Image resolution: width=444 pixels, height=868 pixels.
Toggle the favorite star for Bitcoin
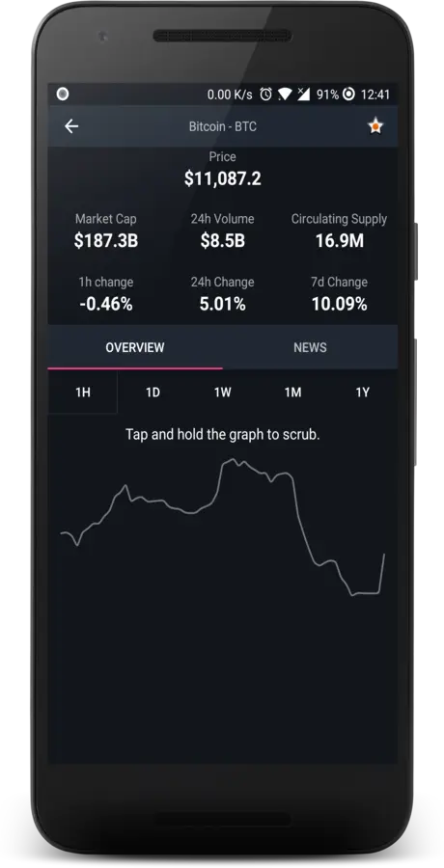375,126
